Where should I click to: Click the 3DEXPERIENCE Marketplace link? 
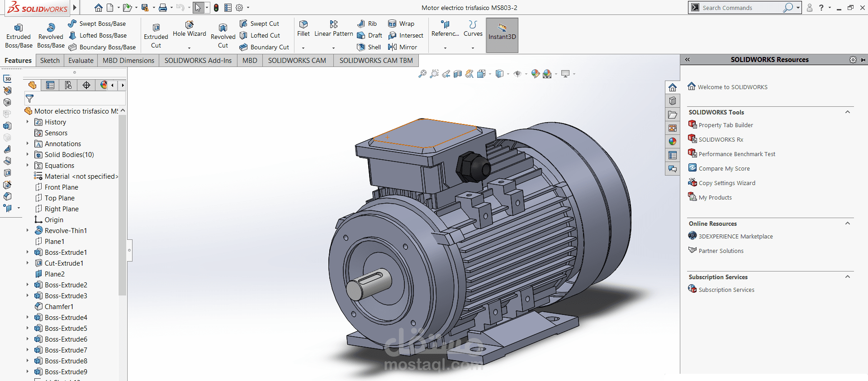735,237
